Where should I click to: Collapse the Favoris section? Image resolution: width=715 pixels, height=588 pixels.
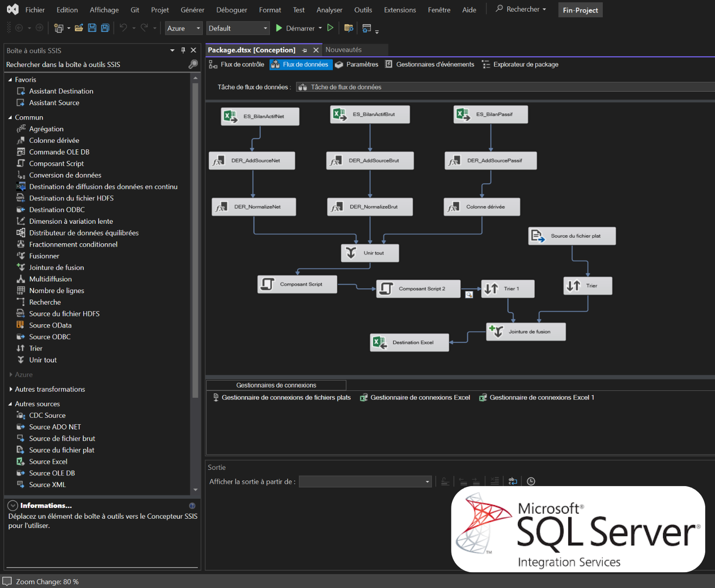(x=10, y=80)
